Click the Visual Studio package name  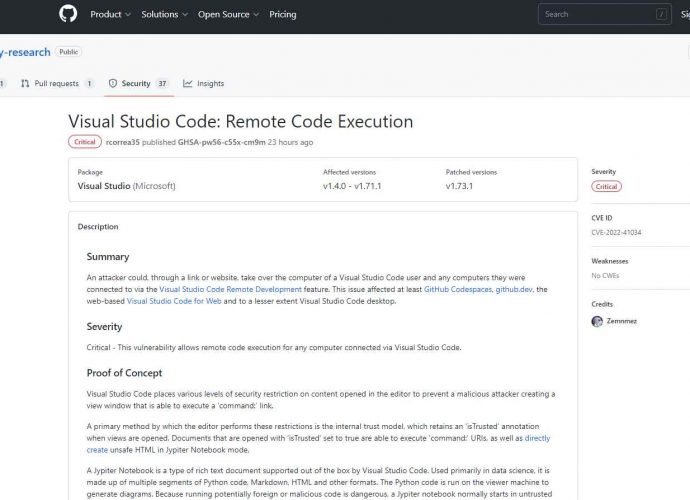pos(104,186)
